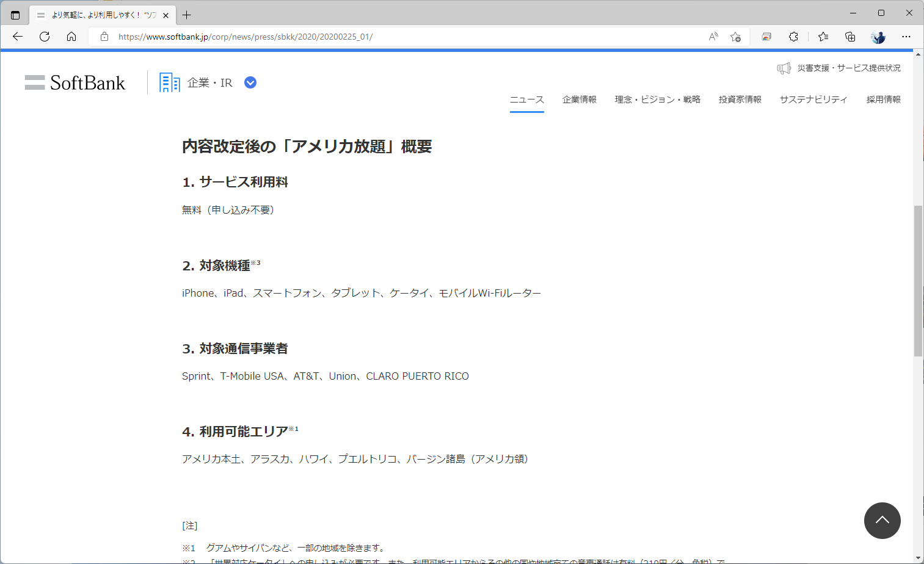Reload the SoftBank page
This screenshot has height=564, width=924.
click(45, 37)
